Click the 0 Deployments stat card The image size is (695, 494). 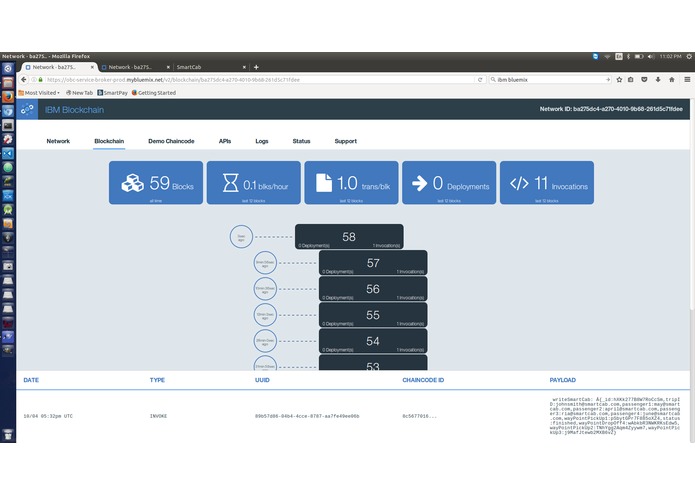(x=449, y=183)
